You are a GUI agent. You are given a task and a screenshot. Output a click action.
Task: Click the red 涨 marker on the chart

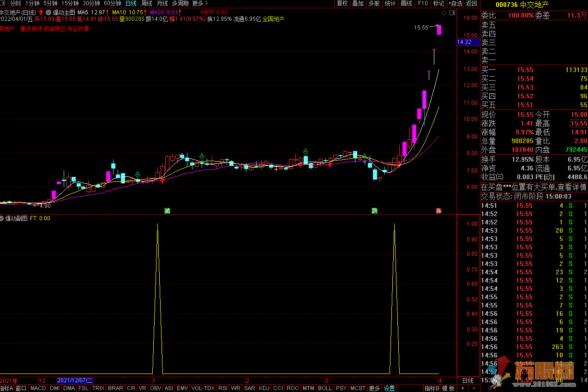[x=438, y=211]
